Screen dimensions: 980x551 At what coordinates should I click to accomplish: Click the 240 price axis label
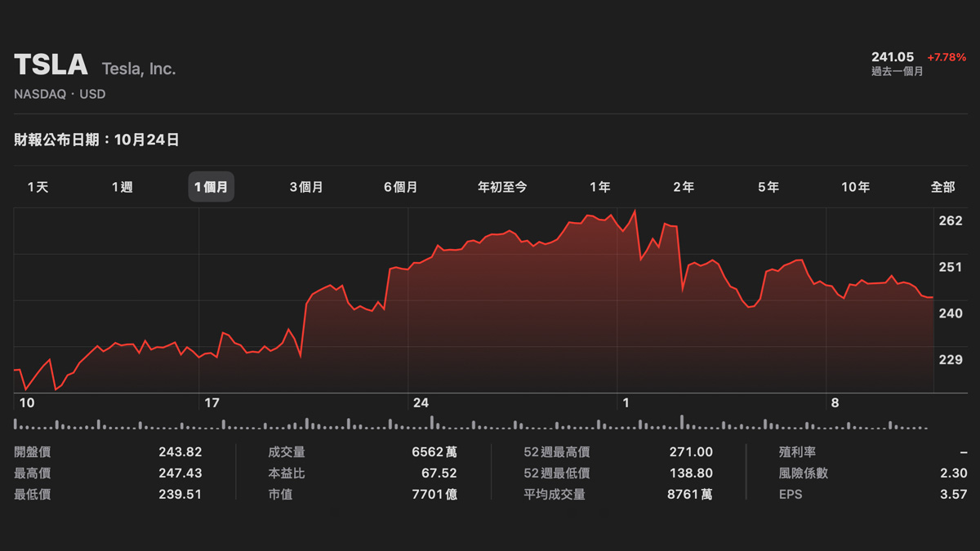click(x=951, y=313)
